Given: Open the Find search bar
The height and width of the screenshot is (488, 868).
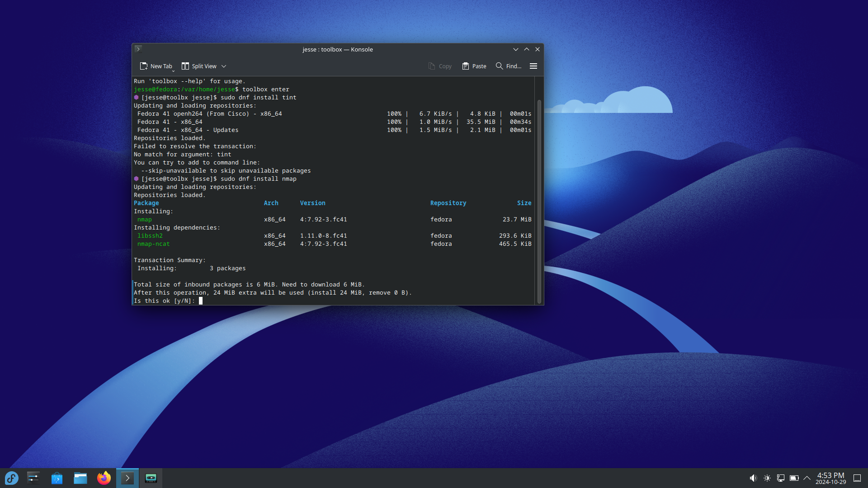Looking at the screenshot, I should point(509,66).
